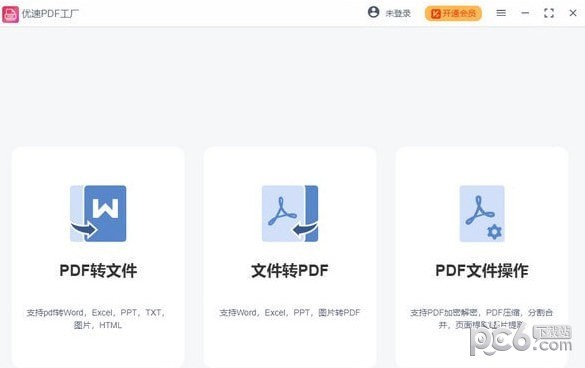Screen dimensions: 585x368
Task: Select the PDF转文件 heading
Action: click(x=98, y=271)
